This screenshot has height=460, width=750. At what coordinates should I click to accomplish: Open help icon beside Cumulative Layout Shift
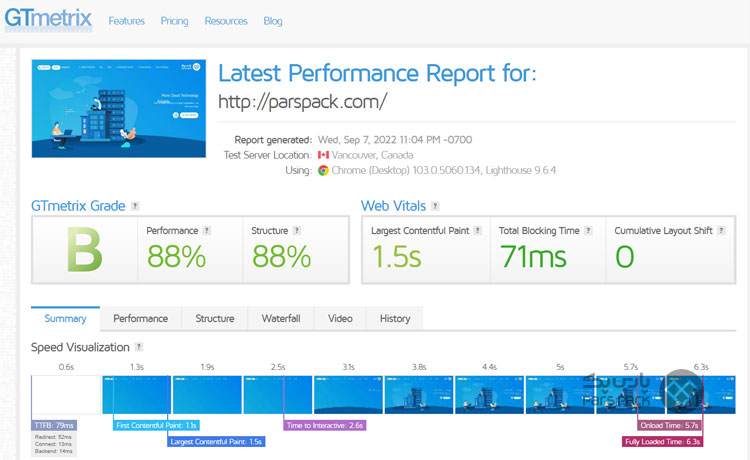coord(721,230)
